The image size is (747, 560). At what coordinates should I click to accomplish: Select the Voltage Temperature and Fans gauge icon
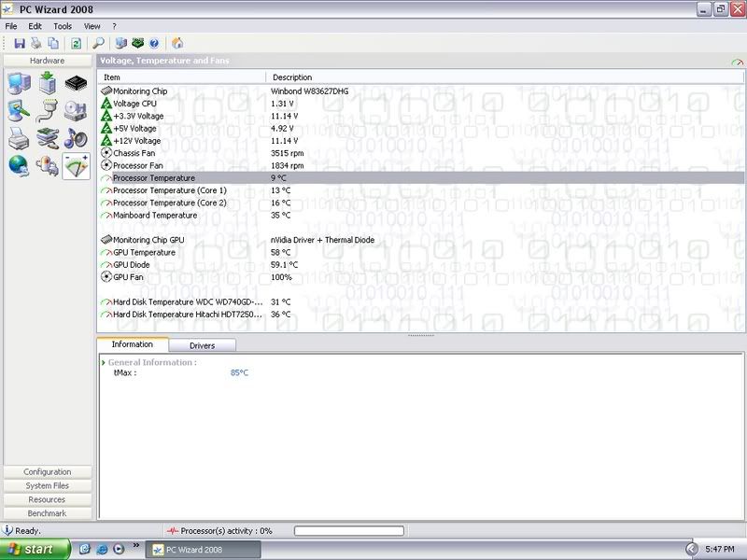pyautogui.click(x=77, y=166)
